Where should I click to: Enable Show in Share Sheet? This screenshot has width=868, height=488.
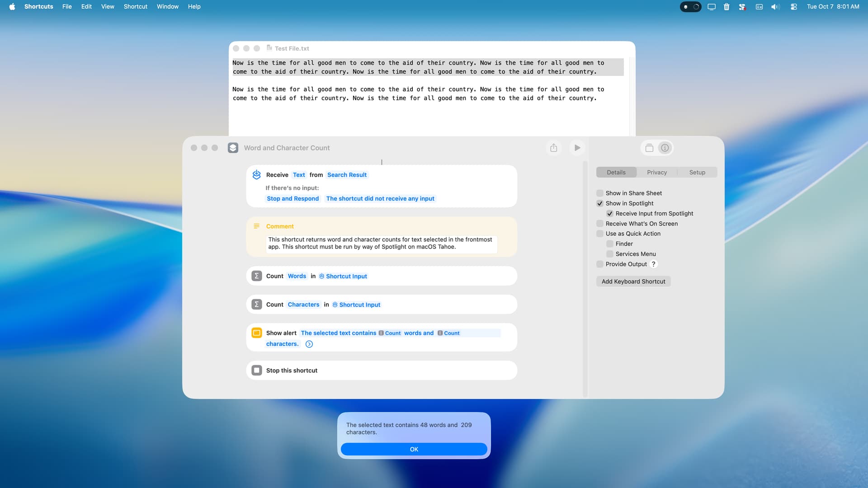pos(600,193)
